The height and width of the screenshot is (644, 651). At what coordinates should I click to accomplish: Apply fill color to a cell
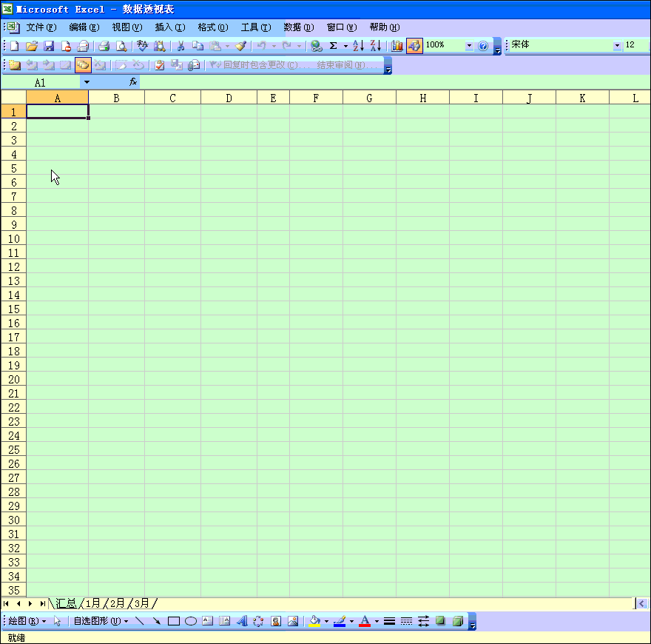[x=313, y=621]
